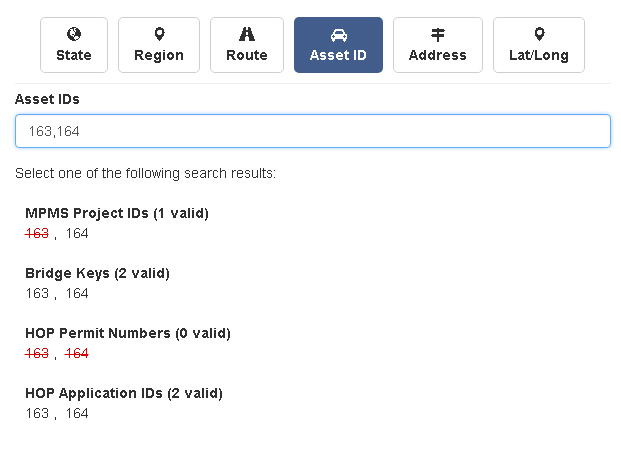The image size is (621, 455).
Task: Click the Bridge Keys (2 valid) heading
Action: [x=97, y=273]
